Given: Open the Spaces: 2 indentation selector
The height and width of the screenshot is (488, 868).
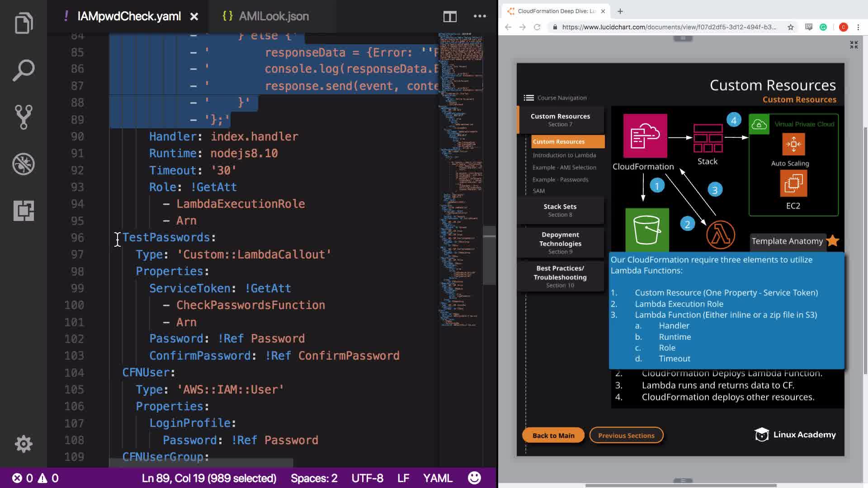Looking at the screenshot, I should (314, 478).
